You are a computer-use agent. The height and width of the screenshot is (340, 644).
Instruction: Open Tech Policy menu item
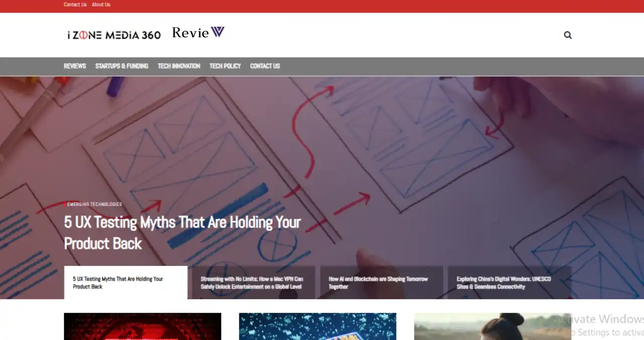click(225, 66)
